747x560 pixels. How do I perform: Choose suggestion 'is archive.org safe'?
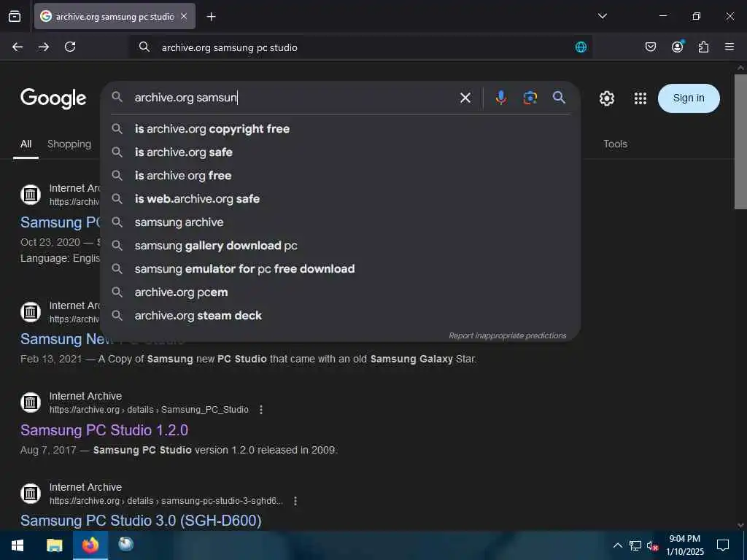[x=340, y=152]
